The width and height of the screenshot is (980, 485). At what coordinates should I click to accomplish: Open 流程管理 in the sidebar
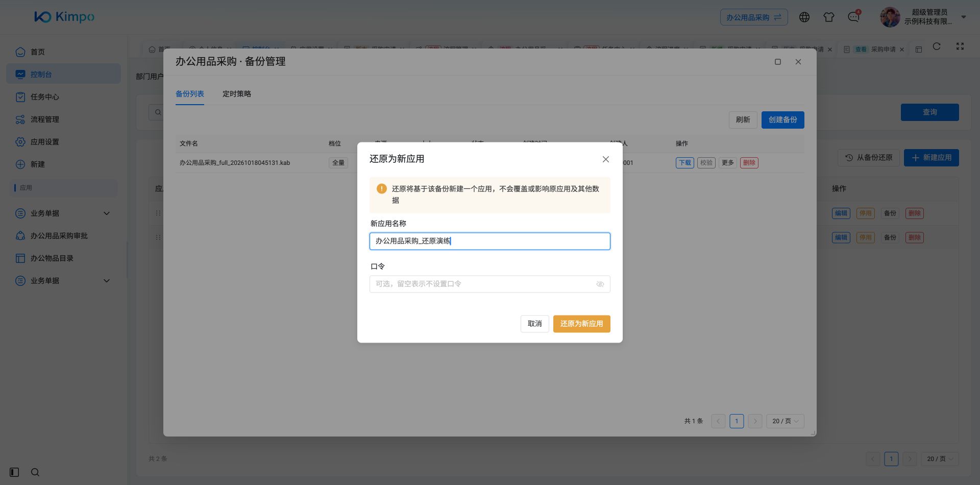(63, 119)
